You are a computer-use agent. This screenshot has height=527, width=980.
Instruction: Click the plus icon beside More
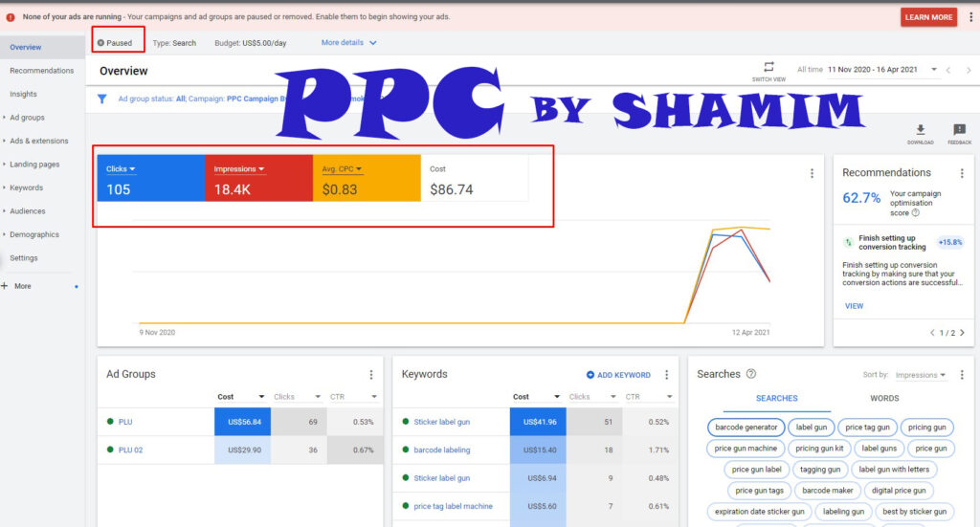[5, 286]
